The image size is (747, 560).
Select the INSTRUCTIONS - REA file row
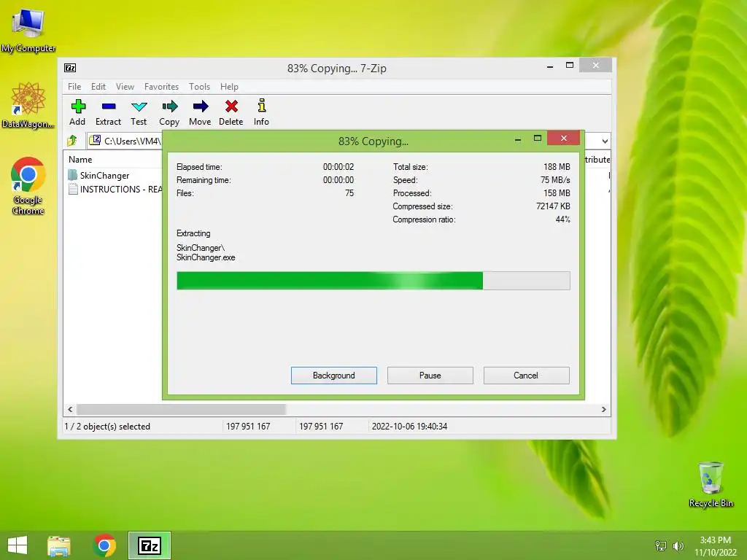114,189
